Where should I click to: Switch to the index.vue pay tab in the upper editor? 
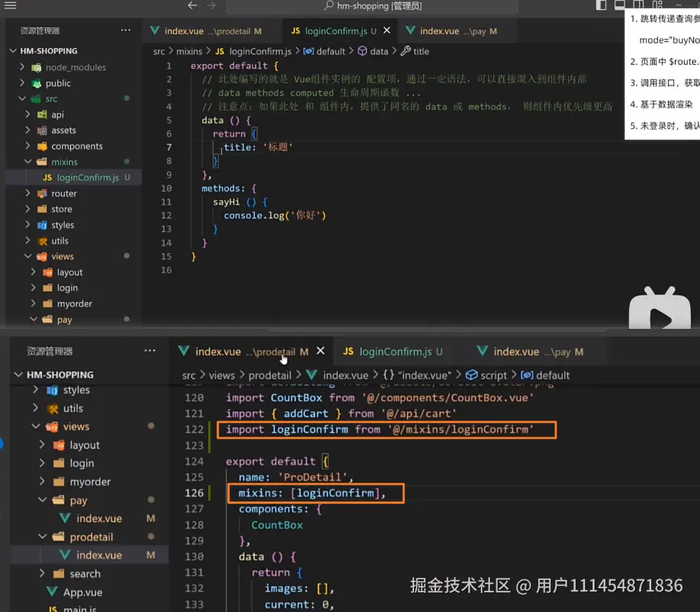pos(458,31)
